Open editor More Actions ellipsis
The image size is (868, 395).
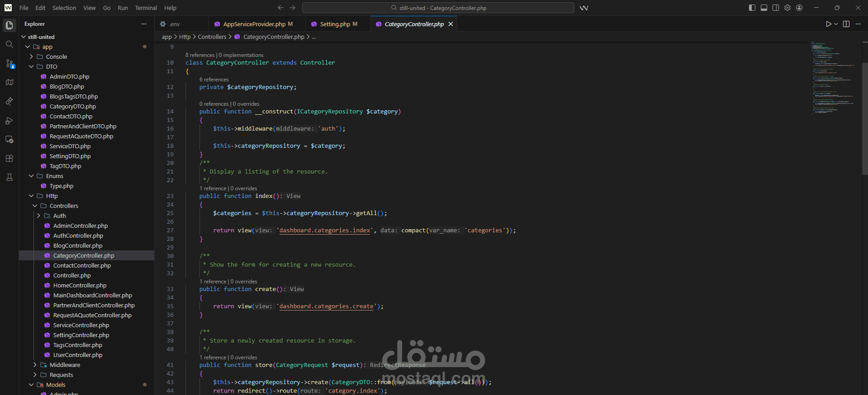click(x=858, y=24)
